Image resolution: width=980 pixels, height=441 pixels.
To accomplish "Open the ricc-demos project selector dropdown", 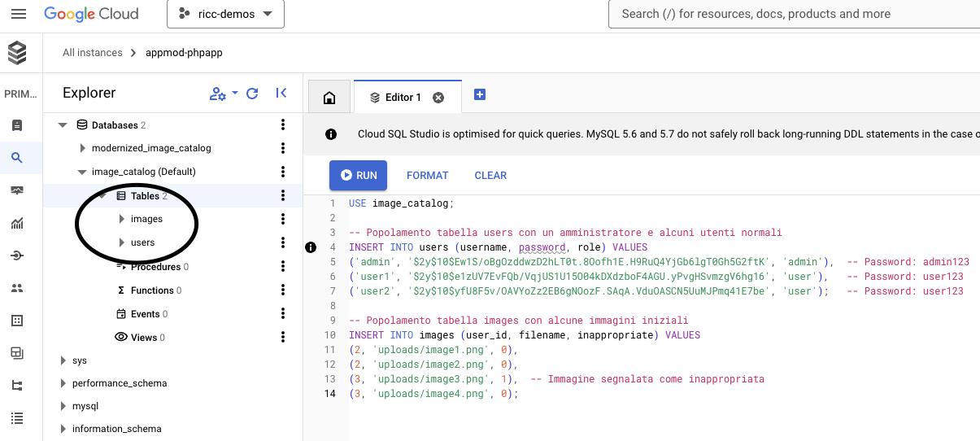I will click(225, 14).
